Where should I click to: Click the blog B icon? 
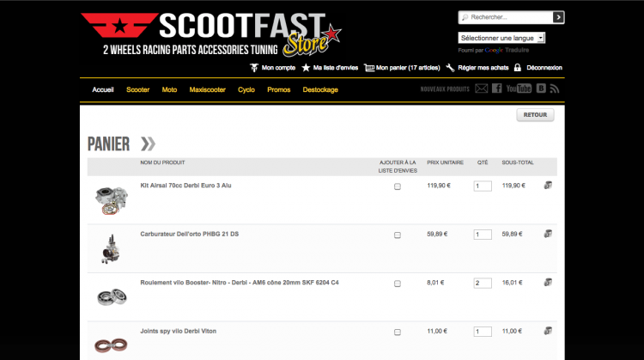pos(541,88)
